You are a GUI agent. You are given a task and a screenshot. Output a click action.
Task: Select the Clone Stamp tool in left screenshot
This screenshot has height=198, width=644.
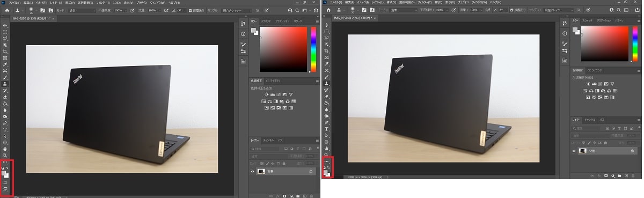click(5, 84)
